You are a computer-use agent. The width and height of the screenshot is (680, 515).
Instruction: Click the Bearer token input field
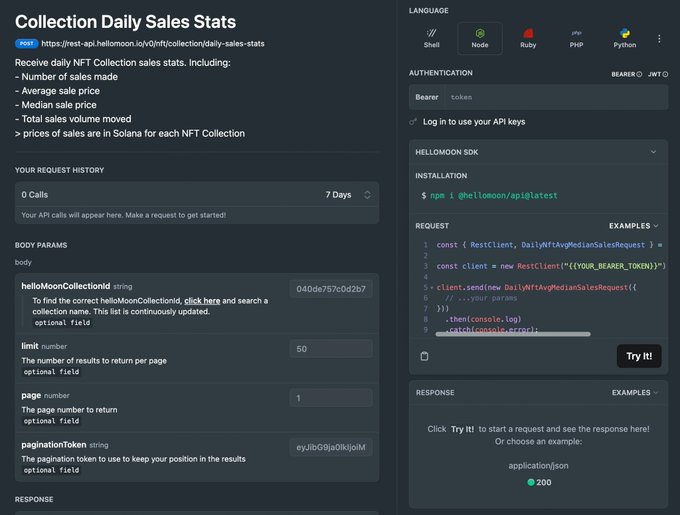pyautogui.click(x=557, y=97)
